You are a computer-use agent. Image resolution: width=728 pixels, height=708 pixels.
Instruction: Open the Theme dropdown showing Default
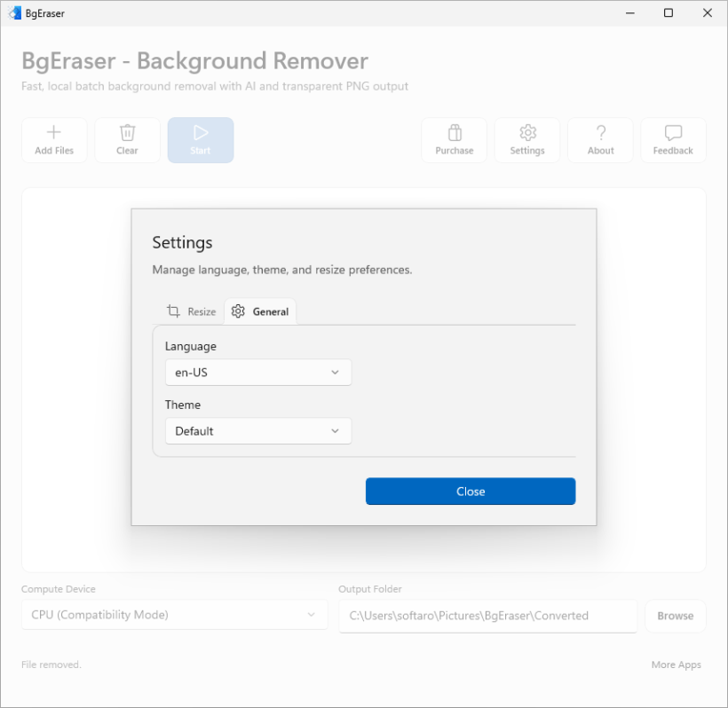(258, 431)
